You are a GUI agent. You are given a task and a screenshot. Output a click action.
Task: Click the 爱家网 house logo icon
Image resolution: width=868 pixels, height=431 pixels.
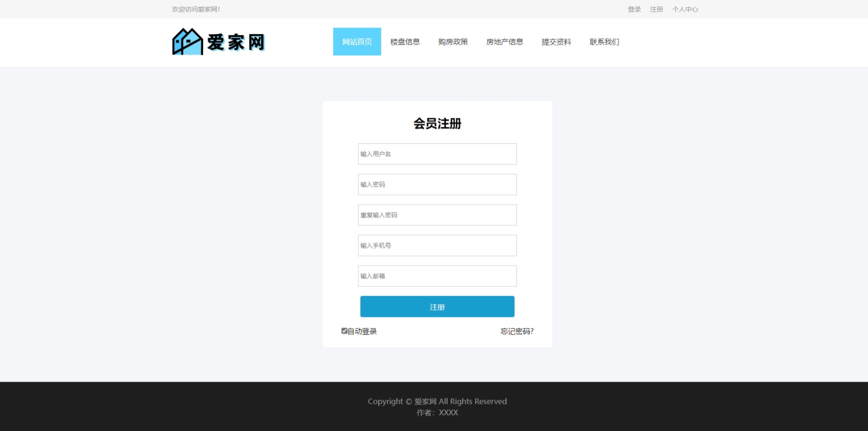pos(187,42)
